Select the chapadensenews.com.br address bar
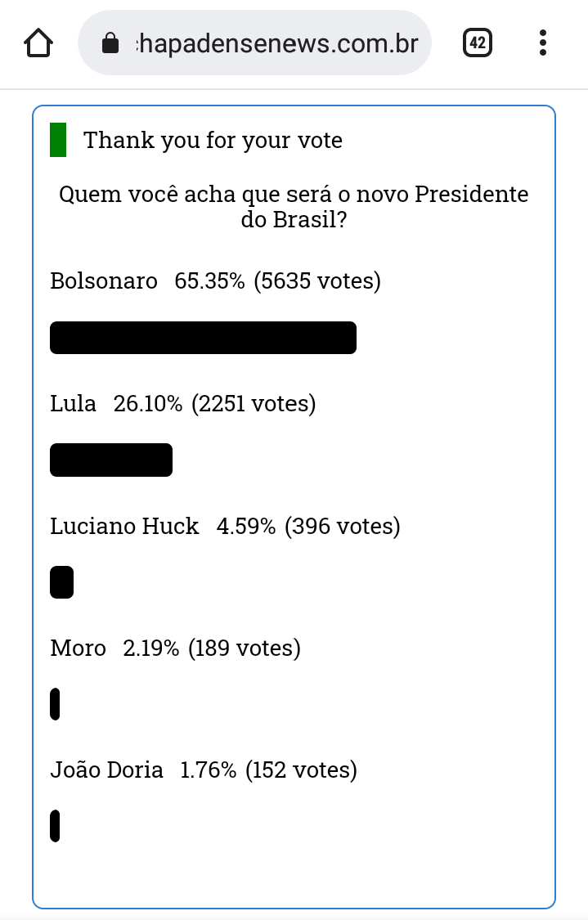This screenshot has width=588, height=920. pos(254,43)
